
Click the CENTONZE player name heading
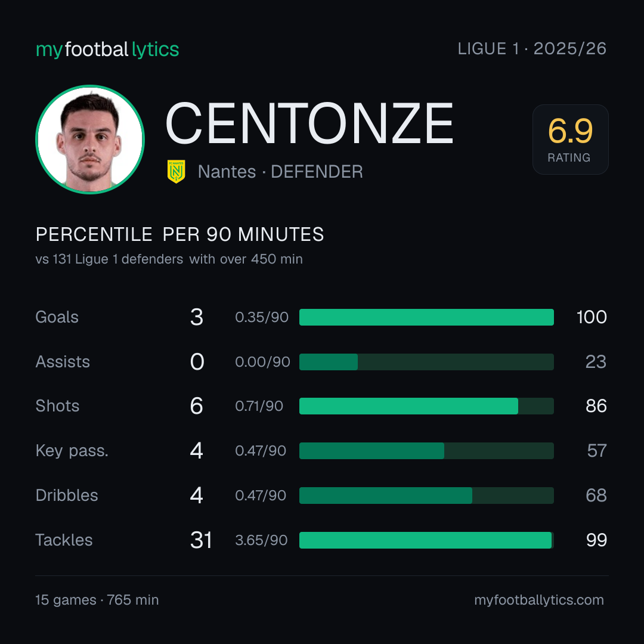pos(309,123)
